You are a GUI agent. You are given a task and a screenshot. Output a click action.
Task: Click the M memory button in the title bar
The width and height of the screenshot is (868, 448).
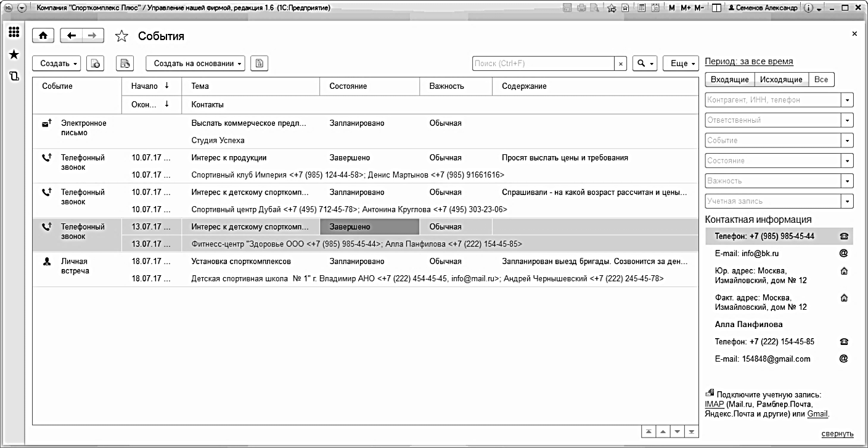pos(673,8)
